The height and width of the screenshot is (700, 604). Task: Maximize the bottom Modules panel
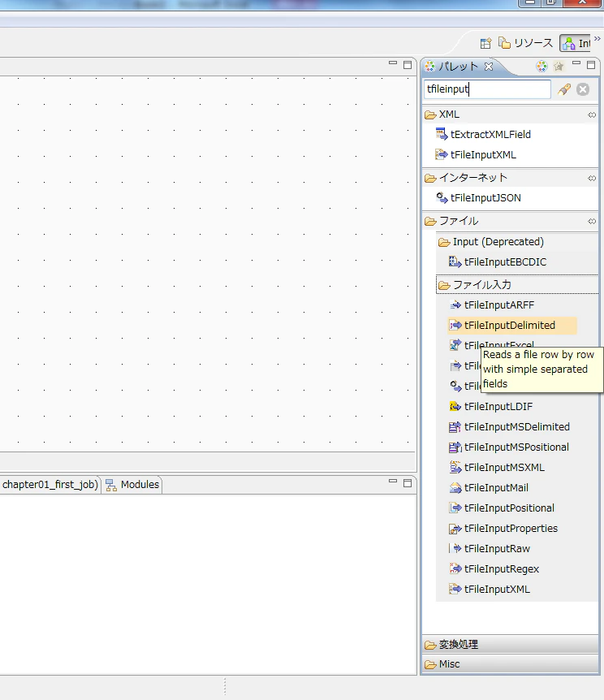coord(408,483)
